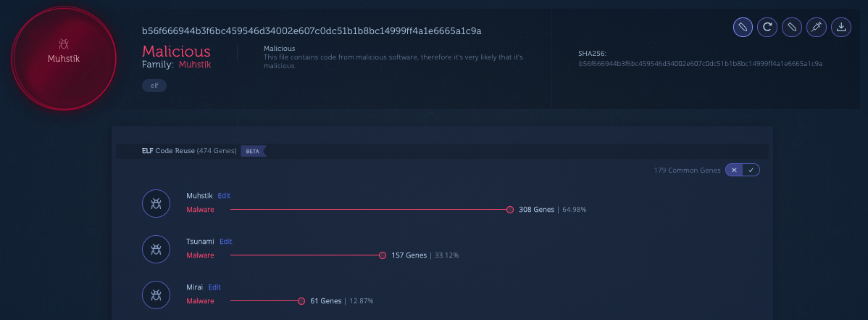The width and height of the screenshot is (868, 320).
Task: Toggle common genes off with X
Action: coord(734,171)
